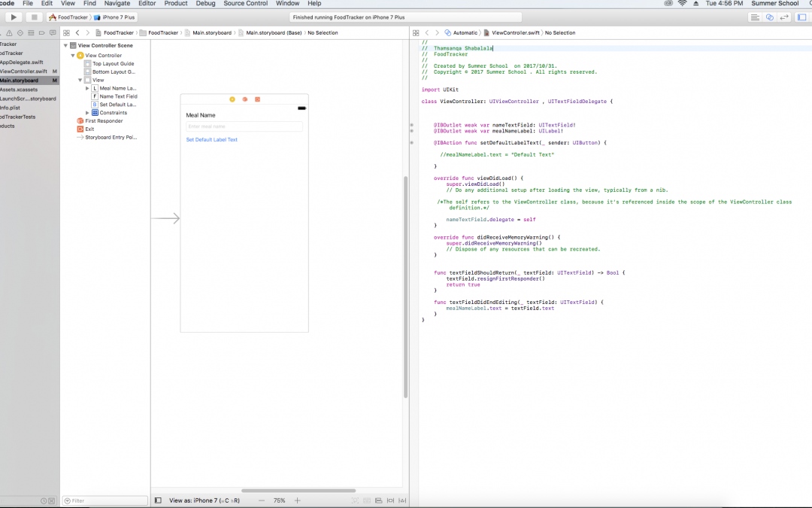Open the Source Control menu
This screenshot has height=508, width=812.
245,4
